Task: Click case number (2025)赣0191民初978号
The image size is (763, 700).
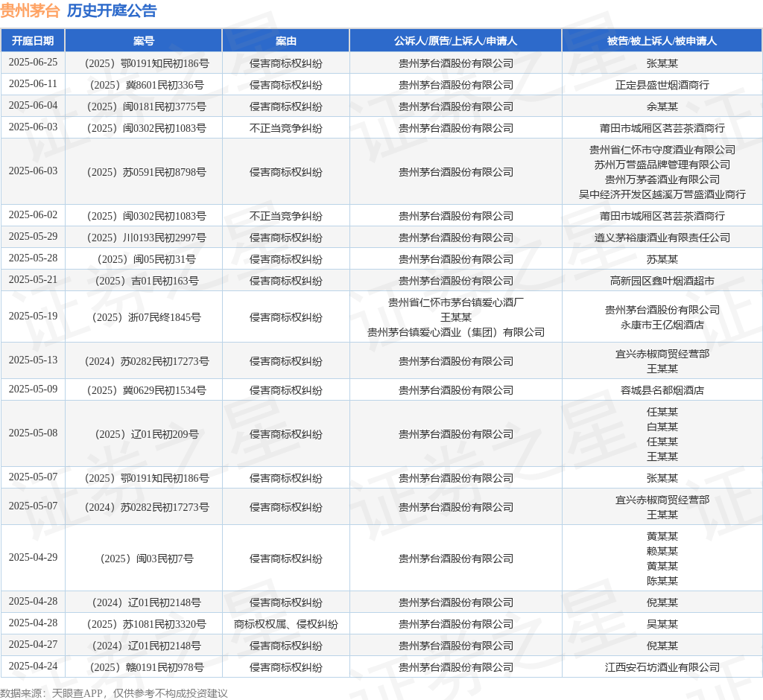Action: click(x=147, y=667)
